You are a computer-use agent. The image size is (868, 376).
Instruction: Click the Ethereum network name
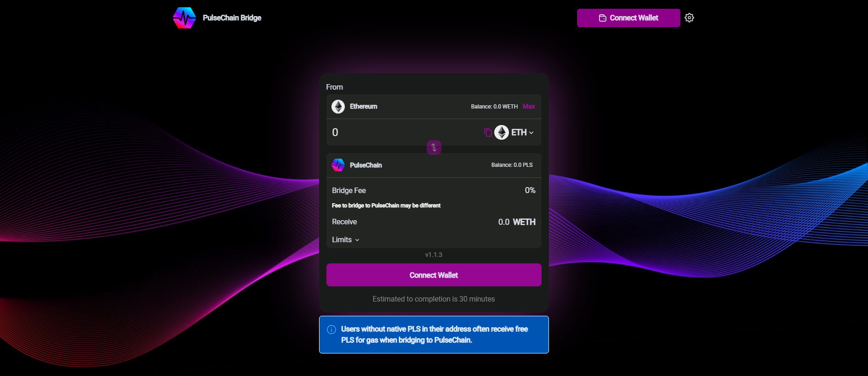pyautogui.click(x=364, y=107)
